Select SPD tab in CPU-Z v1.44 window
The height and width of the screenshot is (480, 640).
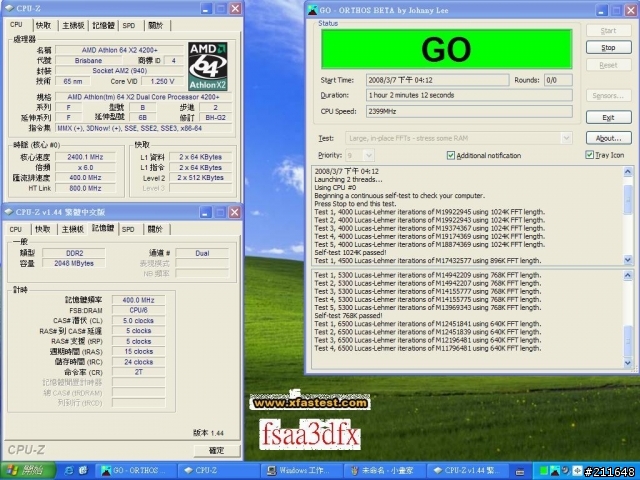coord(128,229)
